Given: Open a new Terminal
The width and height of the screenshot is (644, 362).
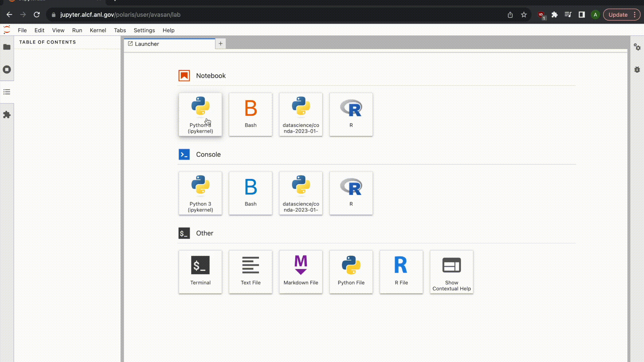Looking at the screenshot, I should point(200,272).
